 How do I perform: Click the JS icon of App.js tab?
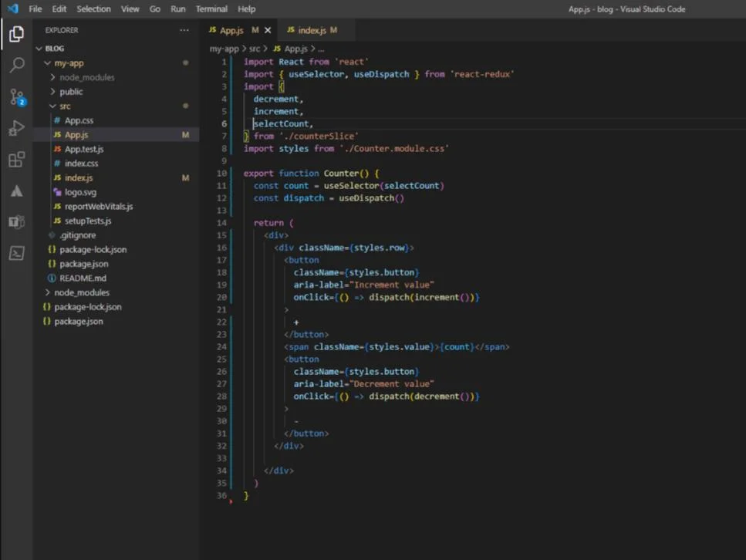tap(212, 29)
